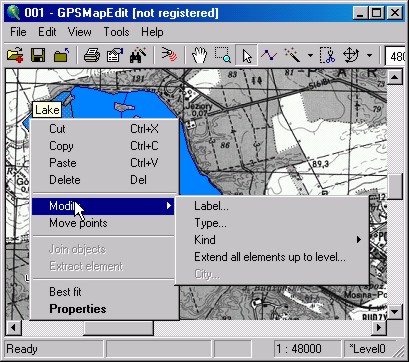Choose Cut from the context menu

pos(104,129)
